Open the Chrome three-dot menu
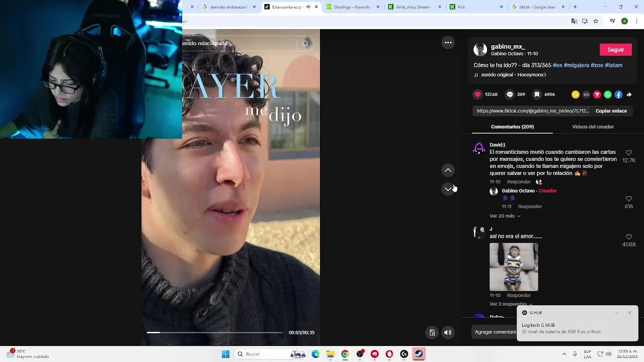 click(636, 21)
